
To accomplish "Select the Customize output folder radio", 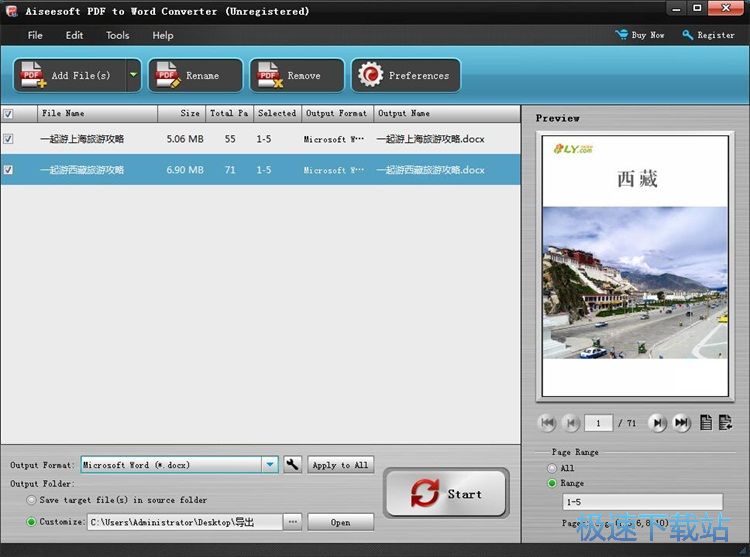I will [x=31, y=522].
